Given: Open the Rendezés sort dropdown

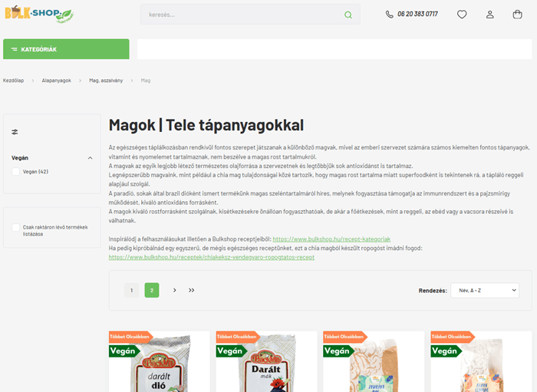Looking at the screenshot, I should pyautogui.click(x=485, y=290).
